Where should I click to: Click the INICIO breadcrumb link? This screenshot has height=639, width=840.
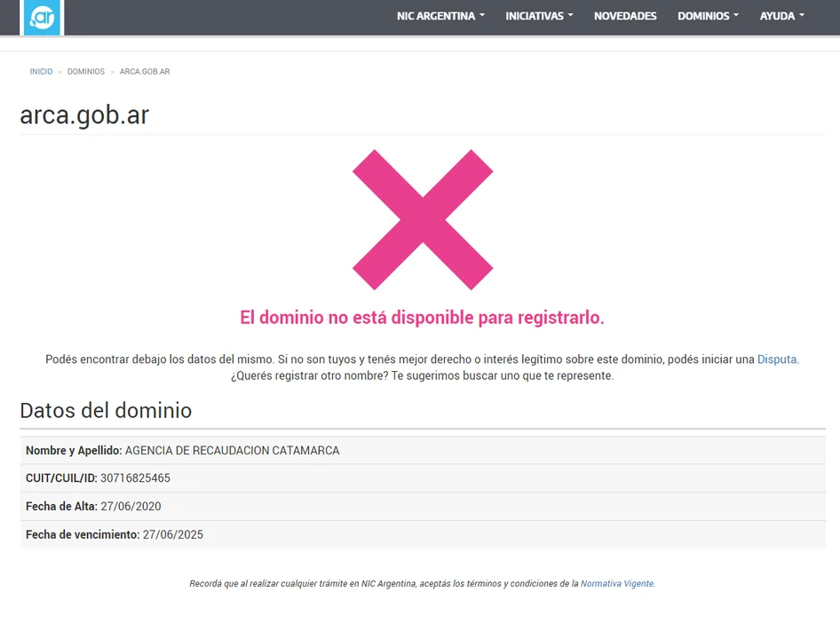pyautogui.click(x=41, y=72)
